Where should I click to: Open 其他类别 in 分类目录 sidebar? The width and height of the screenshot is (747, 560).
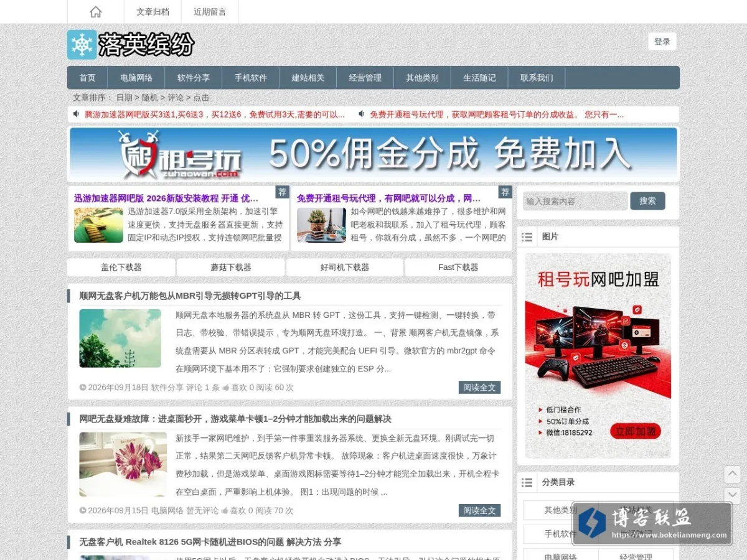tap(560, 510)
